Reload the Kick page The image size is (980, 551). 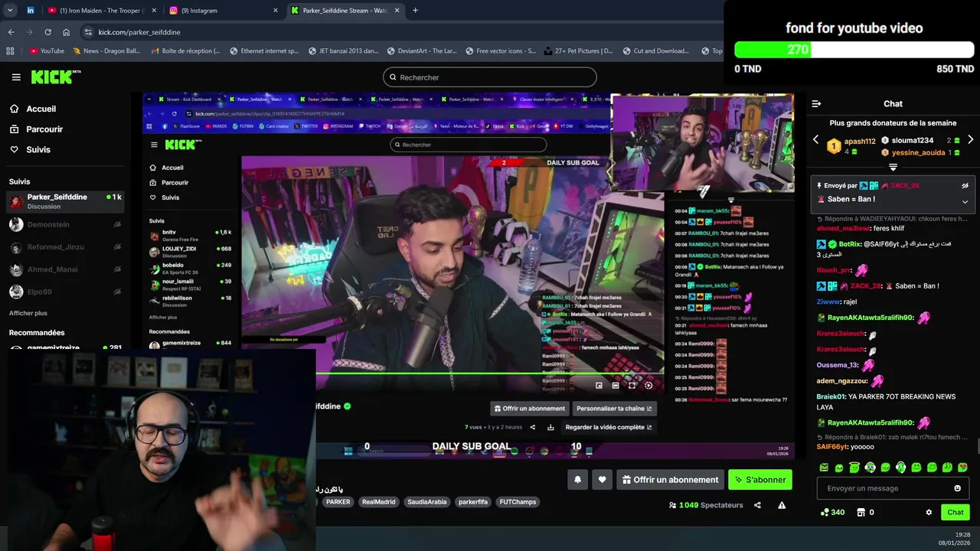[47, 32]
